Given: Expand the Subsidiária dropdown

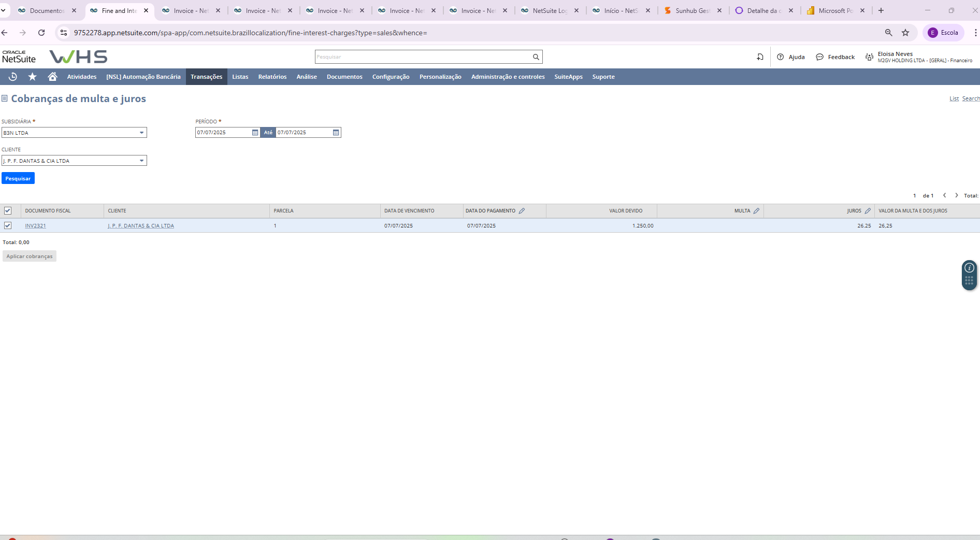Looking at the screenshot, I should (x=141, y=133).
